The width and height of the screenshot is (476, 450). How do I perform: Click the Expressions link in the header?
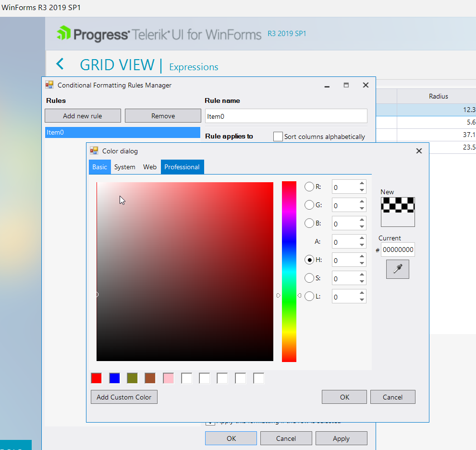pos(194,67)
